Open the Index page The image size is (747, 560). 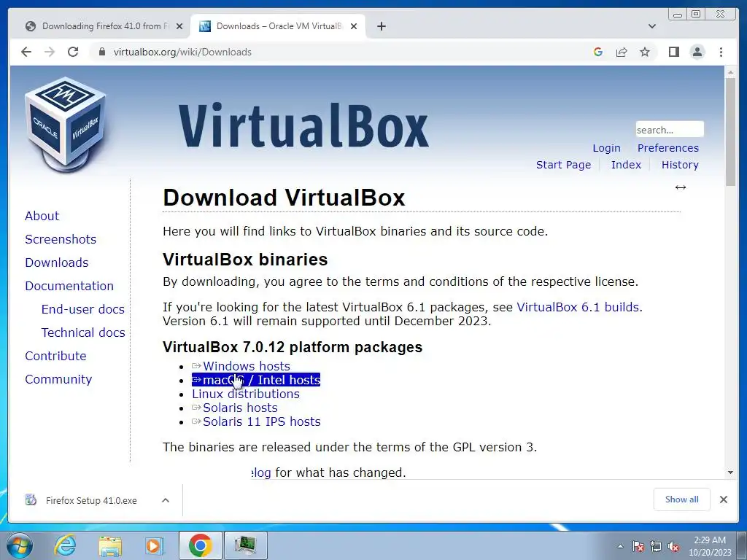pyautogui.click(x=626, y=165)
